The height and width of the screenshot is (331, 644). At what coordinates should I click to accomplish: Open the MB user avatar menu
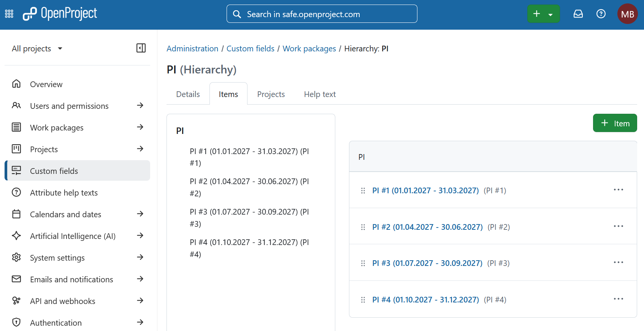[x=628, y=14]
